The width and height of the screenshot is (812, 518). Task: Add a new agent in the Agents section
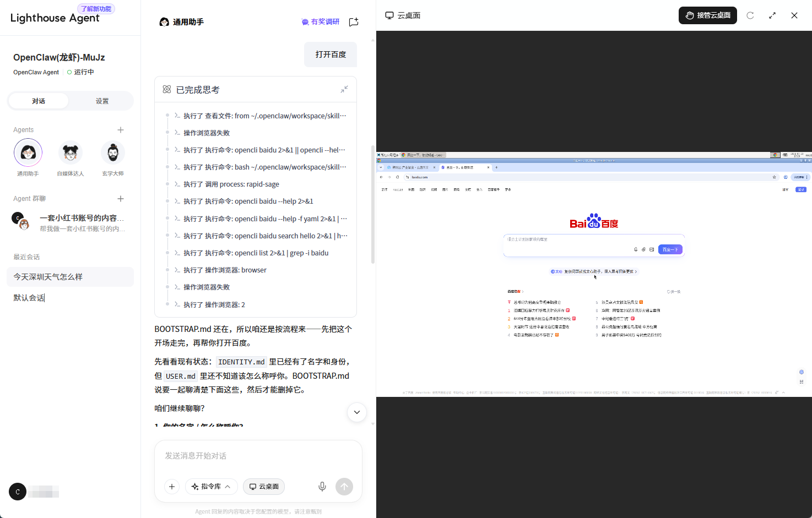[x=121, y=130]
